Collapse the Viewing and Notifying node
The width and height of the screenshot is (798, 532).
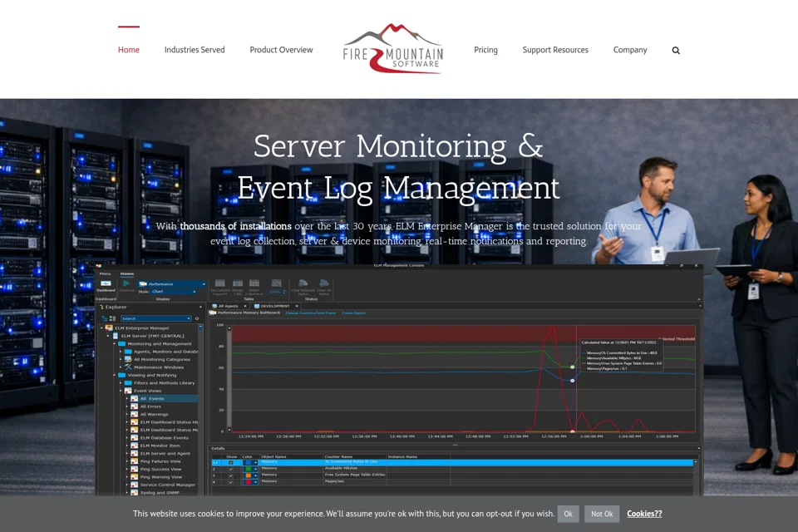pos(114,375)
